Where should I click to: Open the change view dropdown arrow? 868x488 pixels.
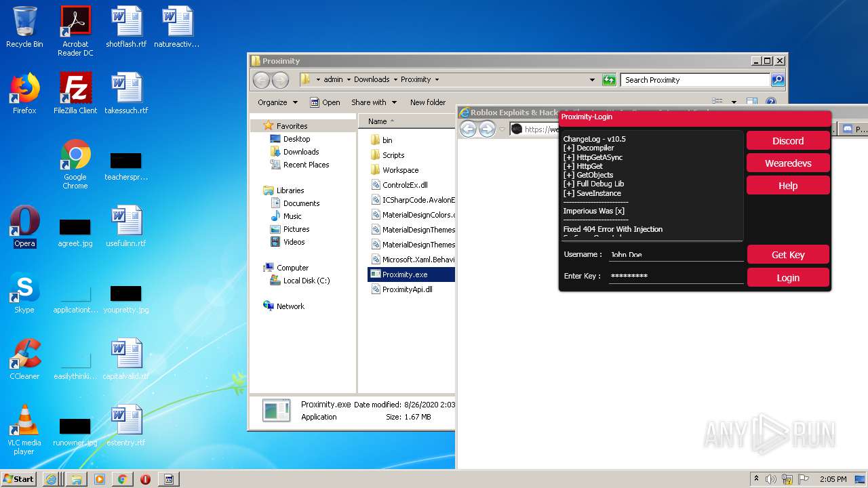(734, 102)
